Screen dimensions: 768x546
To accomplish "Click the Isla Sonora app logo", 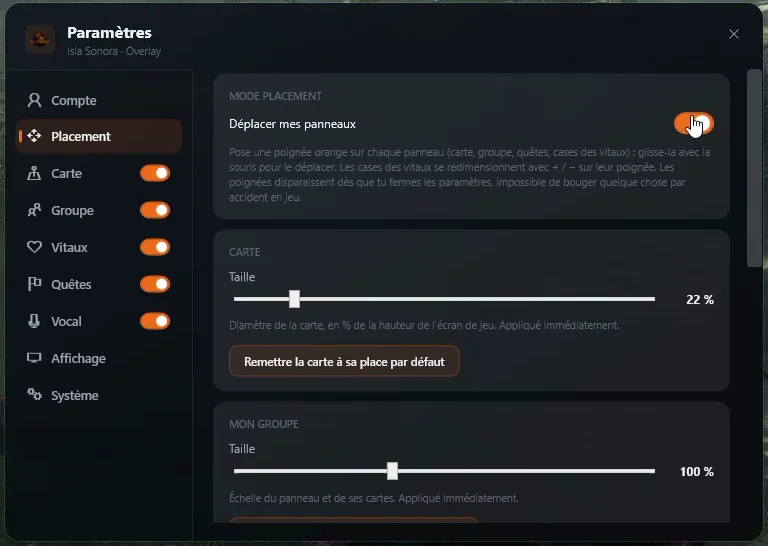I will click(x=40, y=39).
